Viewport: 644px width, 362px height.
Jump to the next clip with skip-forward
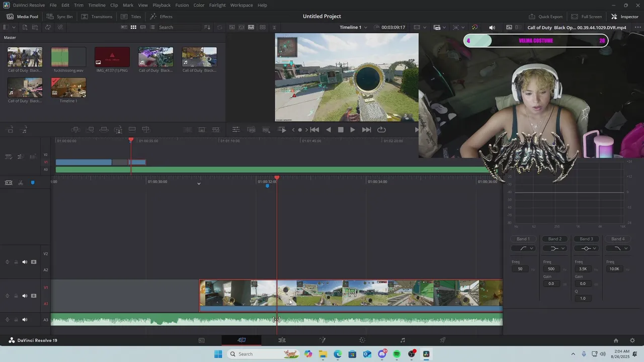coord(367,130)
